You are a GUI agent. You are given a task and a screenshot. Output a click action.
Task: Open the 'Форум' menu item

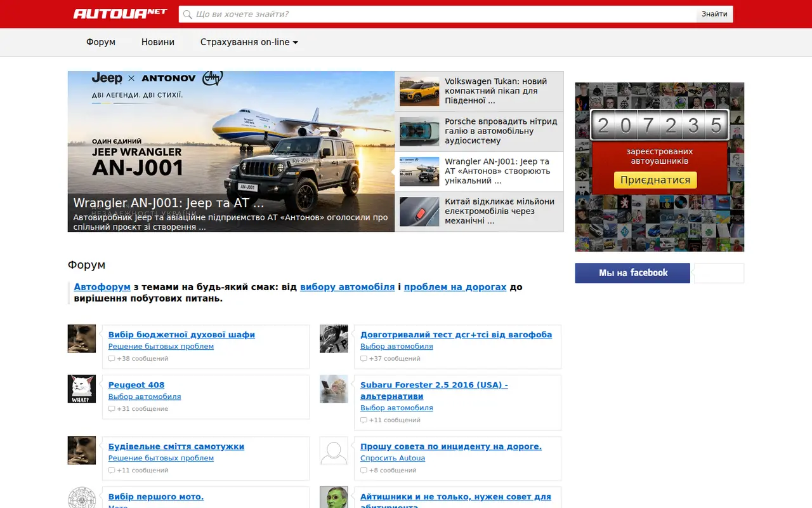(x=101, y=42)
